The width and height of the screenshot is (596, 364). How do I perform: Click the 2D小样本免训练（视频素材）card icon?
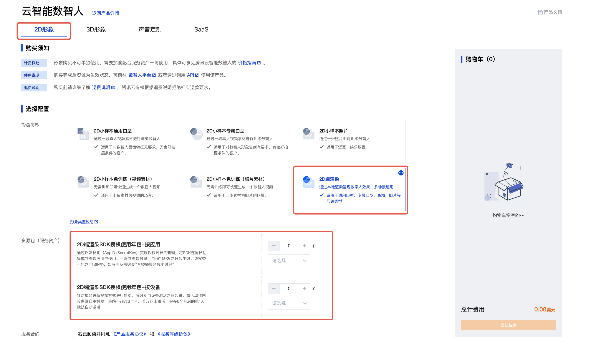[x=83, y=182]
